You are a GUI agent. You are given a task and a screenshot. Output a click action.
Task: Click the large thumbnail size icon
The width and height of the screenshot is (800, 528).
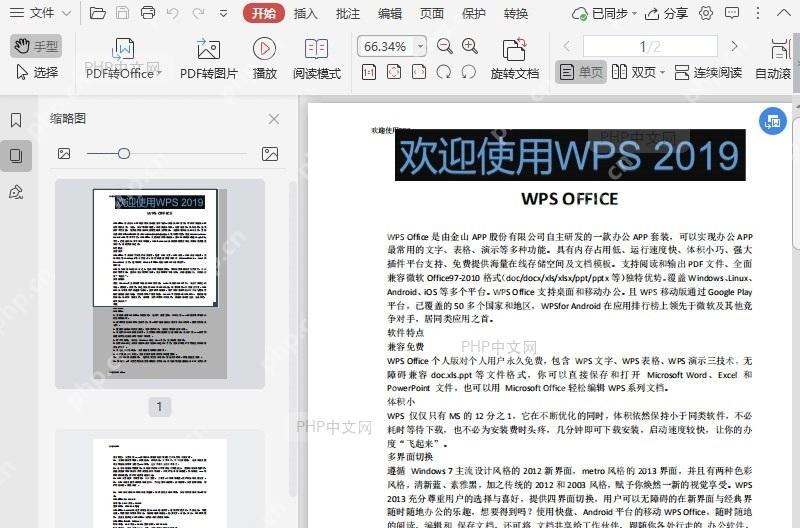(270, 154)
